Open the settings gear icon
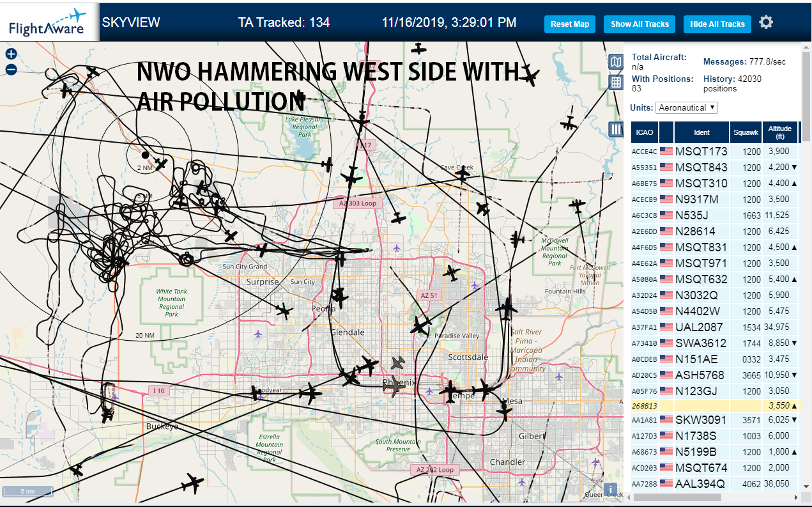812x507 pixels. click(766, 22)
